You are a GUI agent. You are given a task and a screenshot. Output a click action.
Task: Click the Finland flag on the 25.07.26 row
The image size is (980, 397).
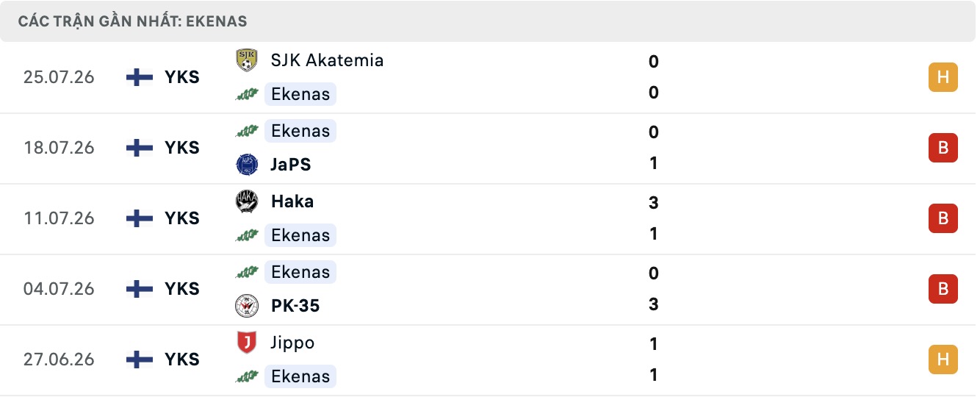[139, 77]
